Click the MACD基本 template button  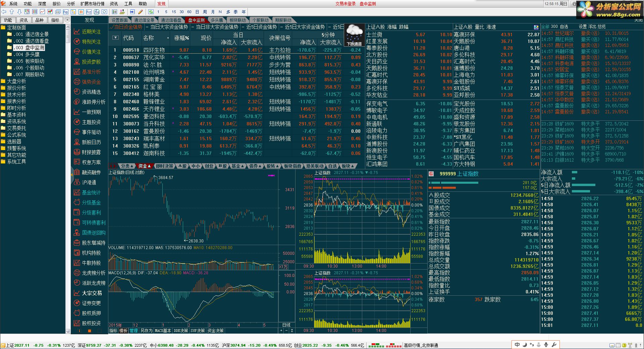coord(163,331)
